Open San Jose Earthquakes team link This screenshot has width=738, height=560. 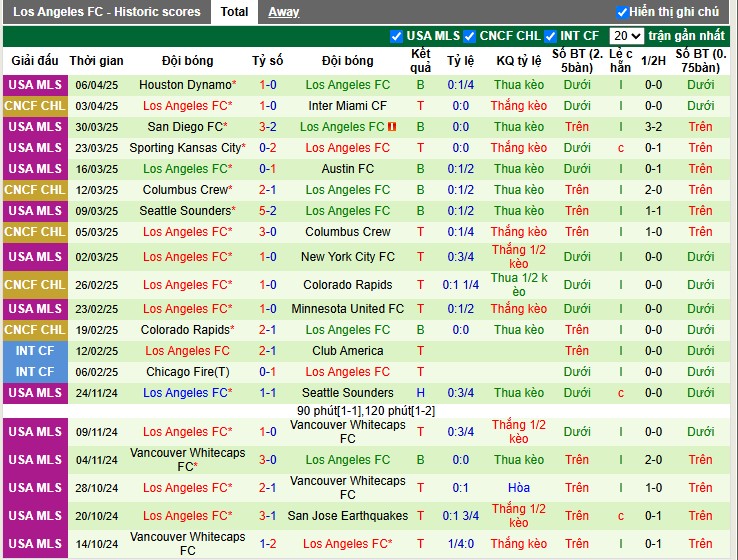347,516
